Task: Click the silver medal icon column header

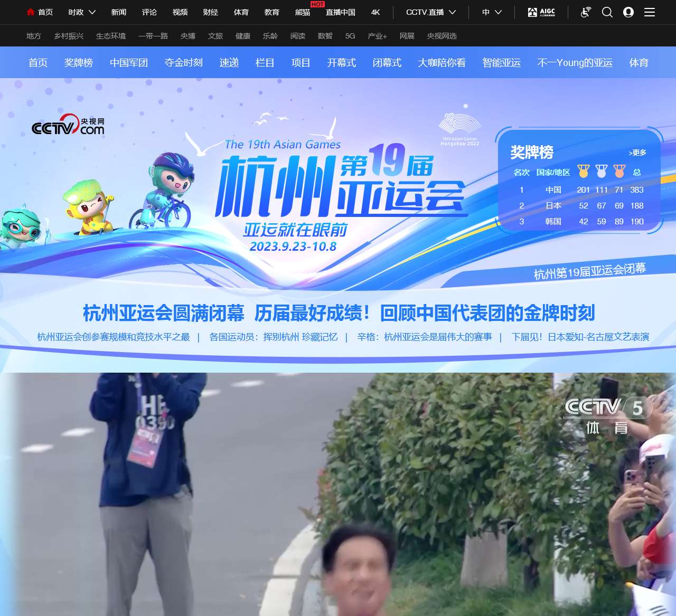Action: (x=601, y=171)
